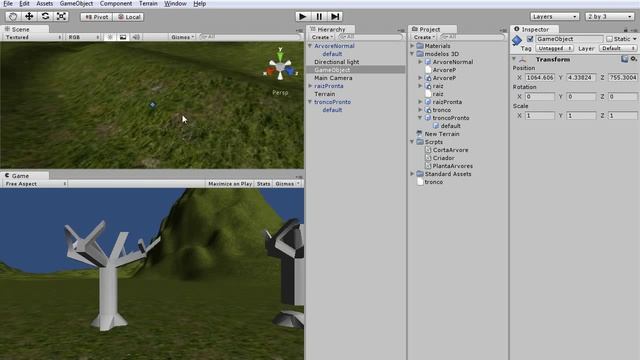640x360 pixels.
Task: Click the Scene view orientation gizmo
Action: (280, 67)
